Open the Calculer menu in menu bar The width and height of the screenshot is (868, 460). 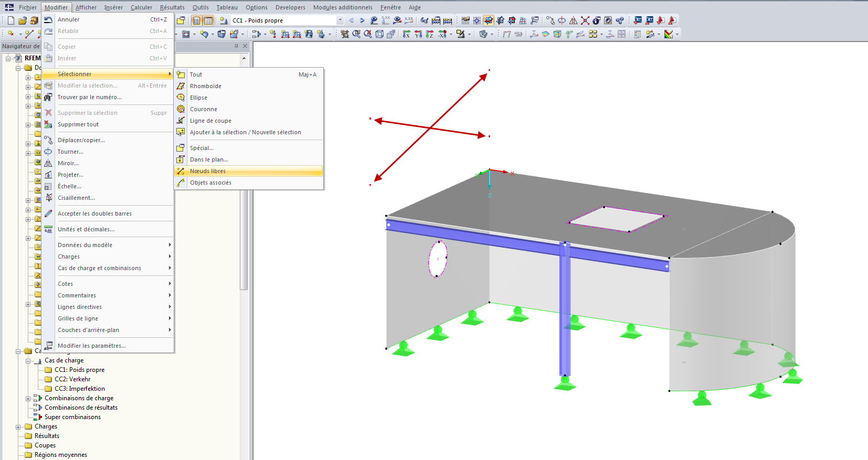point(141,7)
